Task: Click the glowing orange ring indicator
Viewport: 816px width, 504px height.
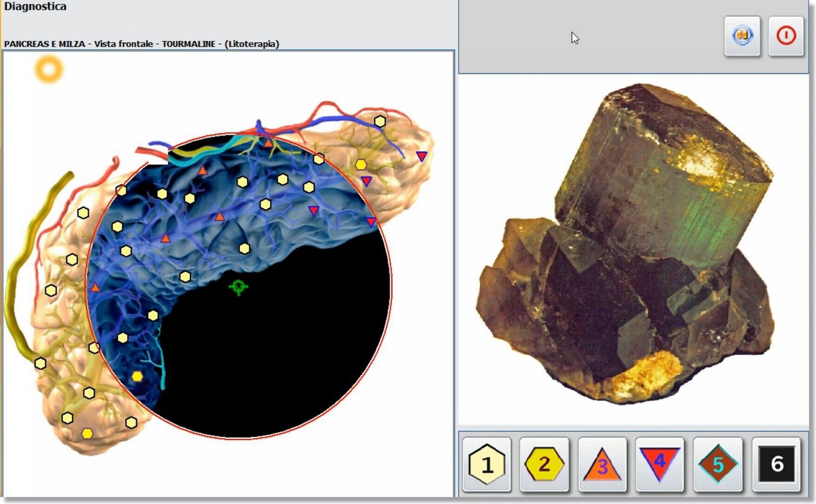Action: coord(49,69)
